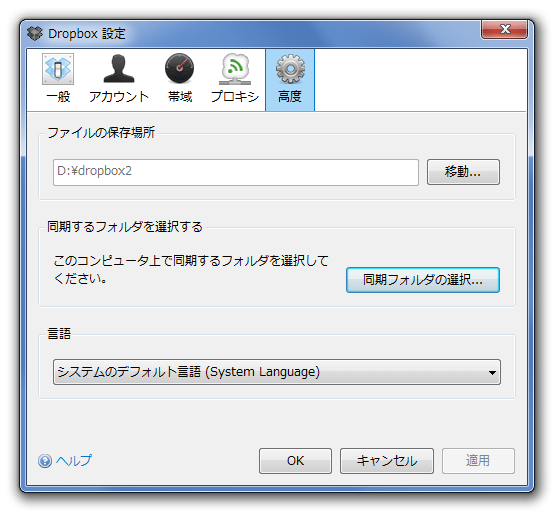Go to the プロキシ tab label
556x515 pixels.
click(235, 96)
